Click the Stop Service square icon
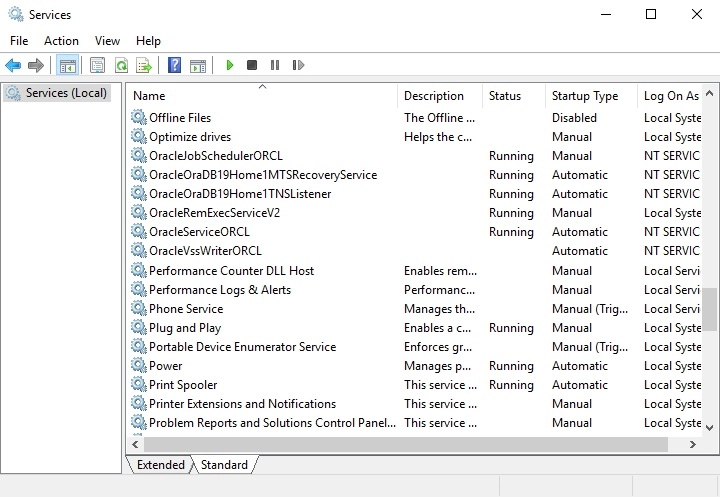The width and height of the screenshot is (720, 497). click(252, 65)
